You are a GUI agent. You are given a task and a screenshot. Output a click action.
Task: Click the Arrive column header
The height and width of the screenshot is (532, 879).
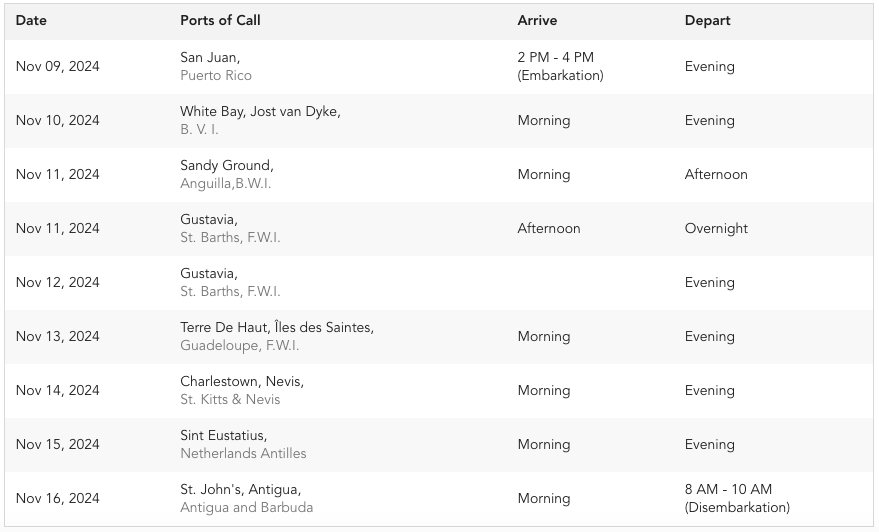tap(537, 21)
